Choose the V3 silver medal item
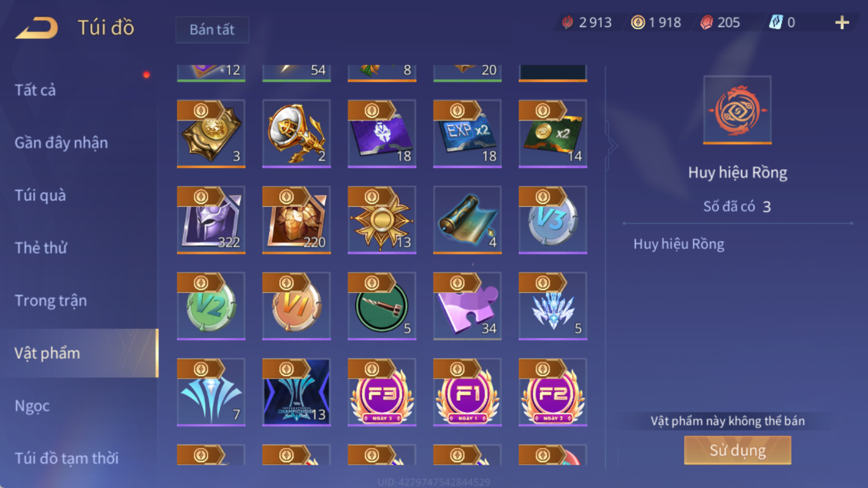Viewport: 868px width, 488px height. click(x=553, y=220)
